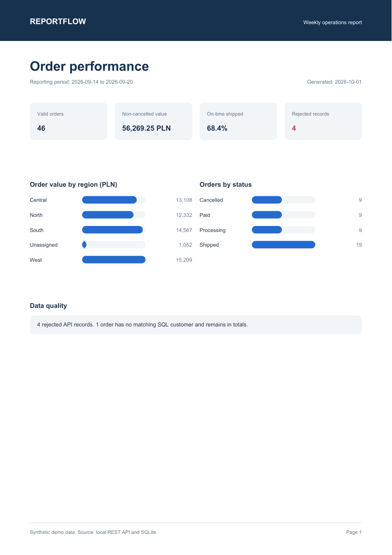Screen dimensions: 392x555
Task: Select the Shipped status bar
Action: (x=283, y=245)
